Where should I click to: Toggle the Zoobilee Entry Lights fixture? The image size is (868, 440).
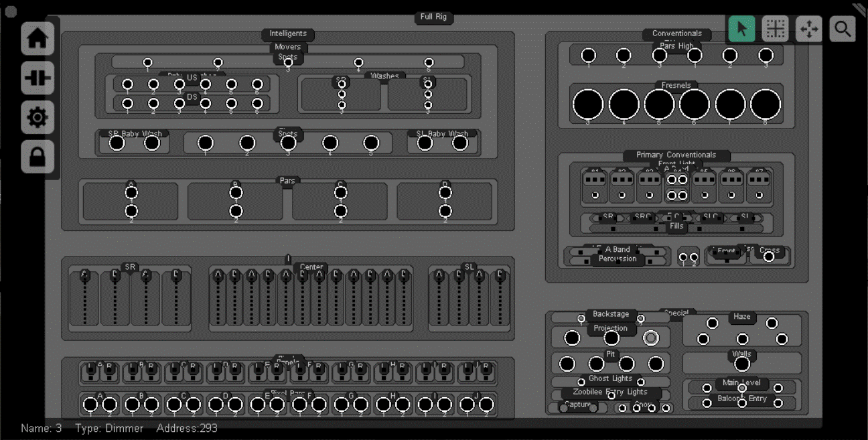tap(611, 396)
